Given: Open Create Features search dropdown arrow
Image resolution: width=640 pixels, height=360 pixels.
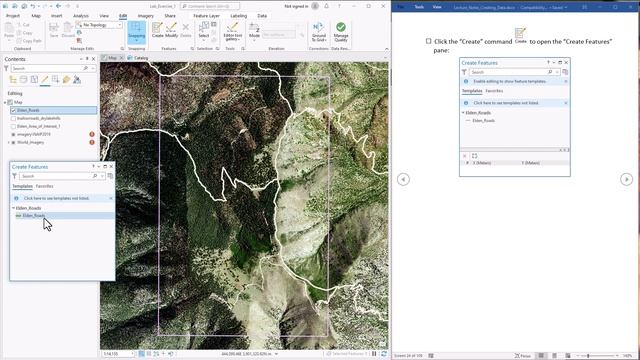Looking at the screenshot, I should point(102,176).
